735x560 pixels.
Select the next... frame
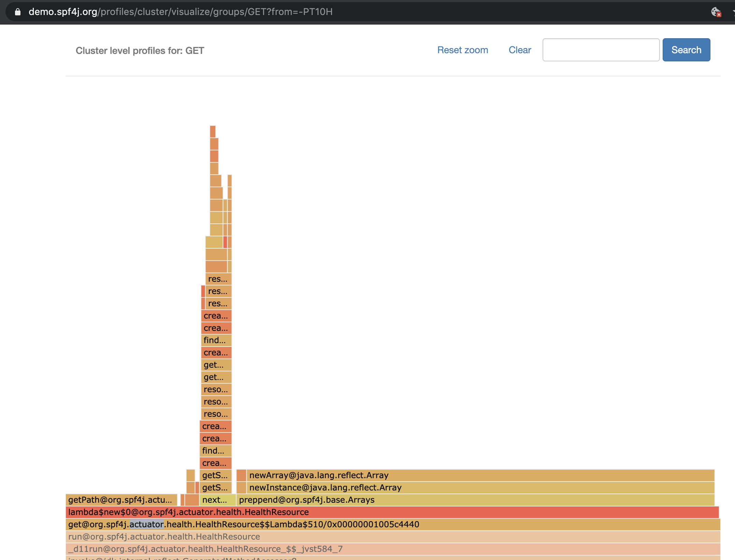(x=217, y=500)
